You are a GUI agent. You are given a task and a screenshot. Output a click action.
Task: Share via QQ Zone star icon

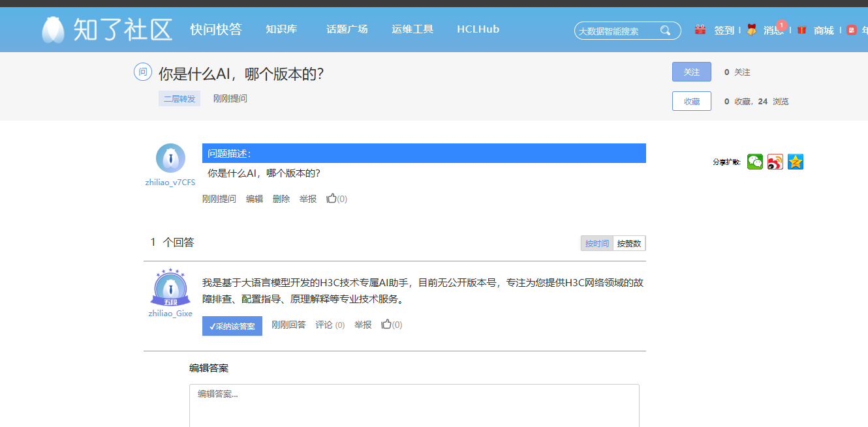[796, 162]
